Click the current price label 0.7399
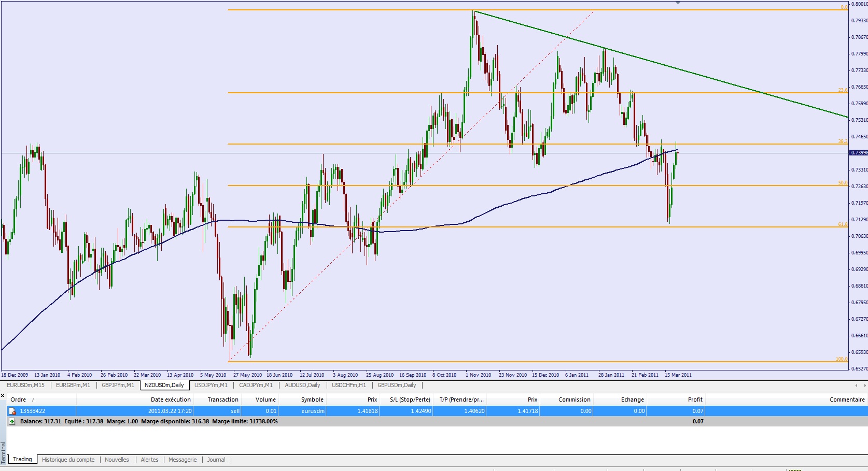 click(858, 153)
